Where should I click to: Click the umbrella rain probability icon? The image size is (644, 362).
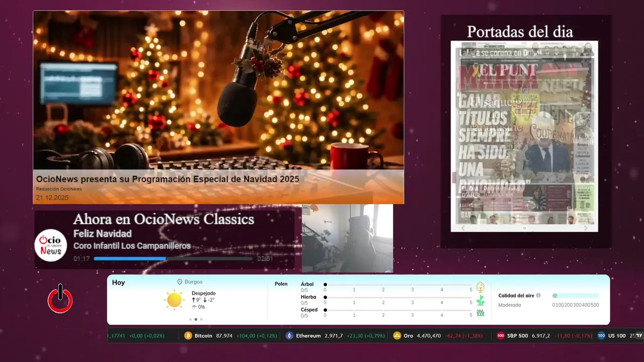194,307
